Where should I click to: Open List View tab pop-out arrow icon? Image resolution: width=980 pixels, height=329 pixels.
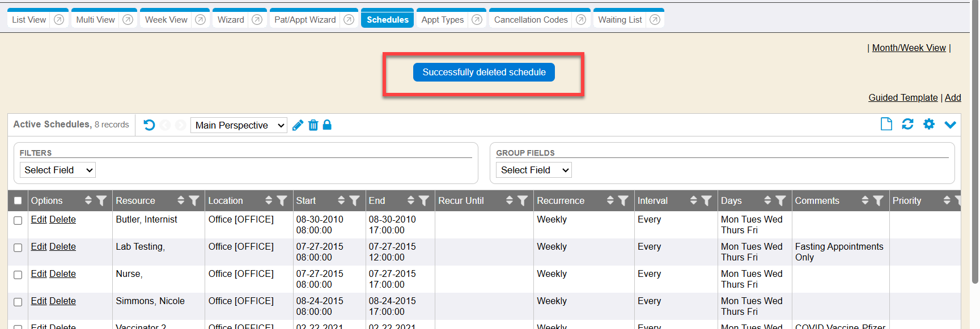[59, 20]
